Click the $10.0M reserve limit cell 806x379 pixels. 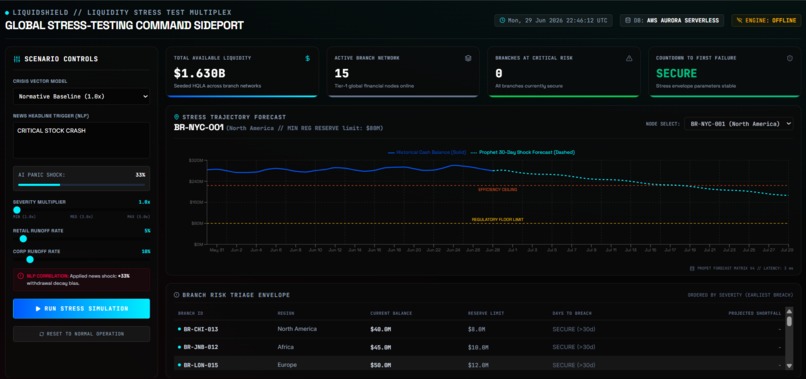478,347
